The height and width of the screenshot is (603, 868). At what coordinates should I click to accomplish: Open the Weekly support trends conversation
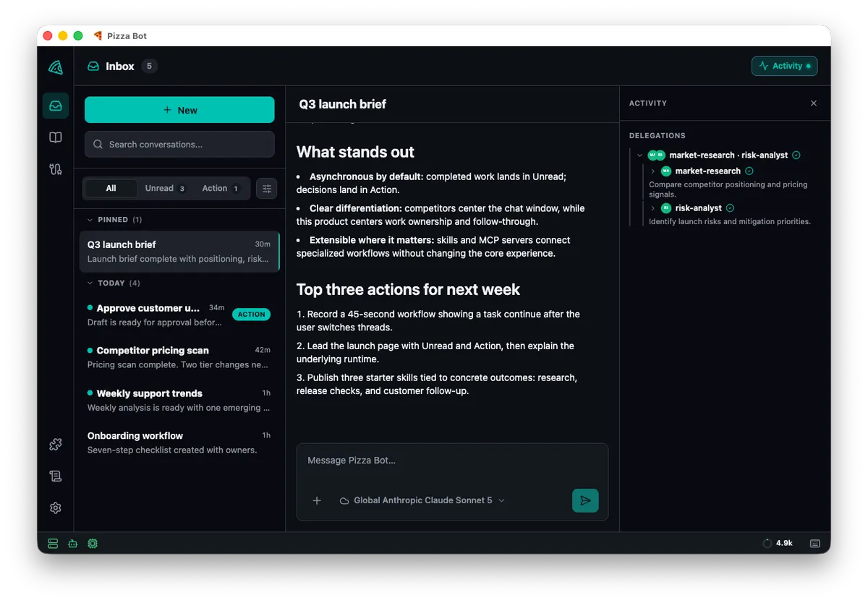click(x=179, y=400)
